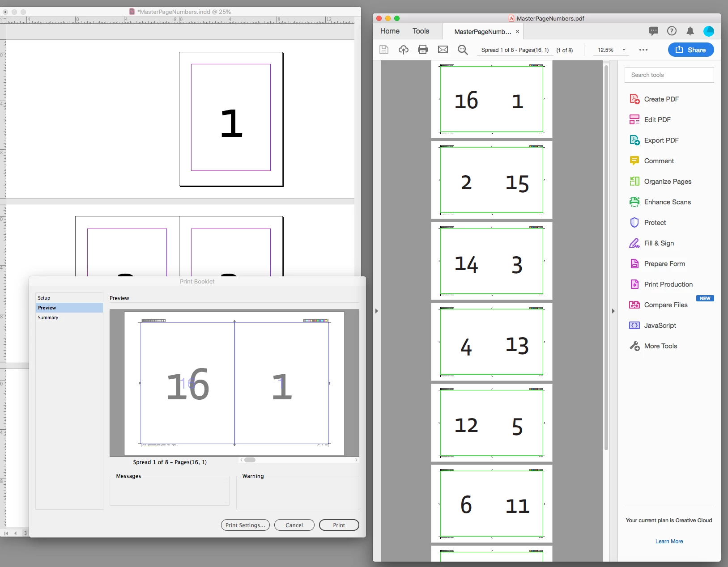The width and height of the screenshot is (728, 567).
Task: Click the cloud upload icon in Acrobat
Action: click(404, 50)
